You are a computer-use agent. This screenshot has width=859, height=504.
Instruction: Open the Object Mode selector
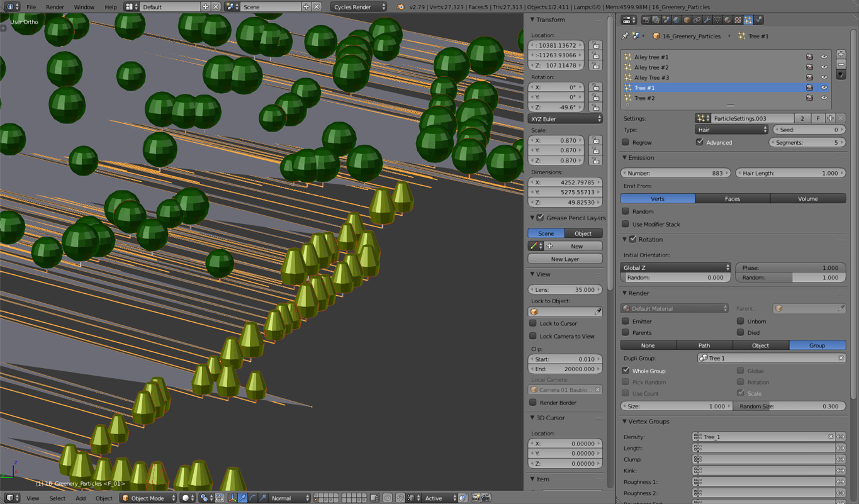click(149, 498)
